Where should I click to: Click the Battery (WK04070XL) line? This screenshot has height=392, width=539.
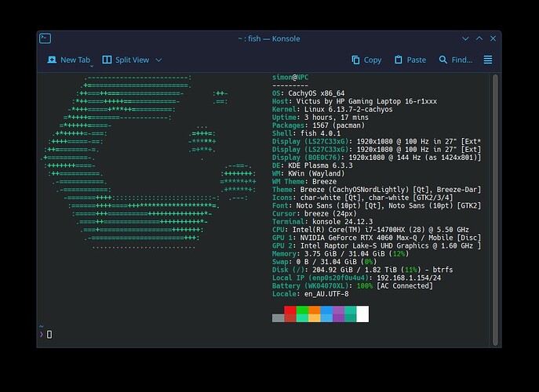[352, 285]
